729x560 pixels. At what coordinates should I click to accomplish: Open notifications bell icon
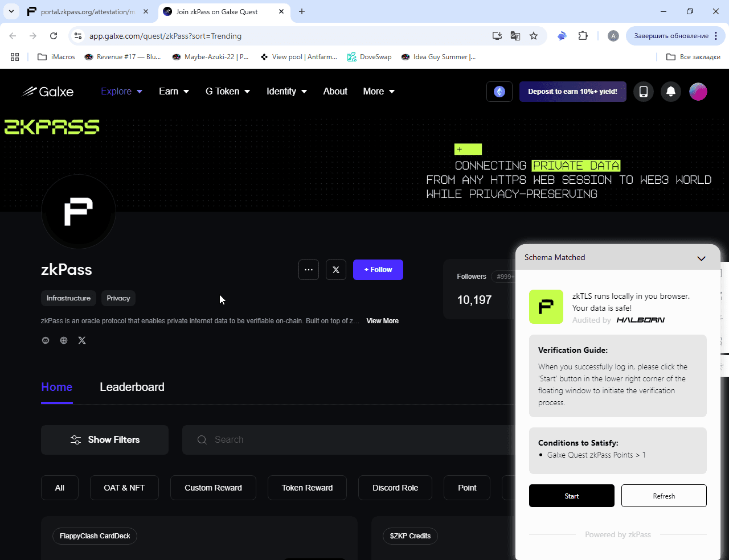(671, 92)
